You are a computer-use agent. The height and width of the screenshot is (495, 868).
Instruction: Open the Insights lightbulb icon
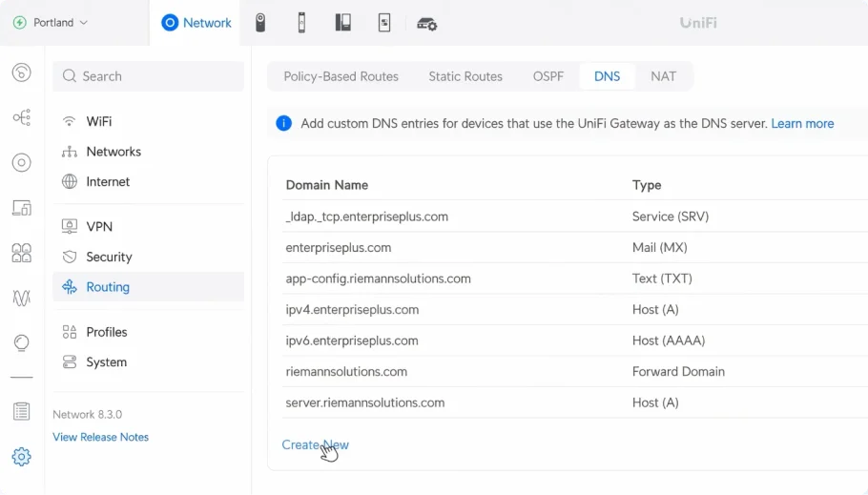click(x=22, y=343)
